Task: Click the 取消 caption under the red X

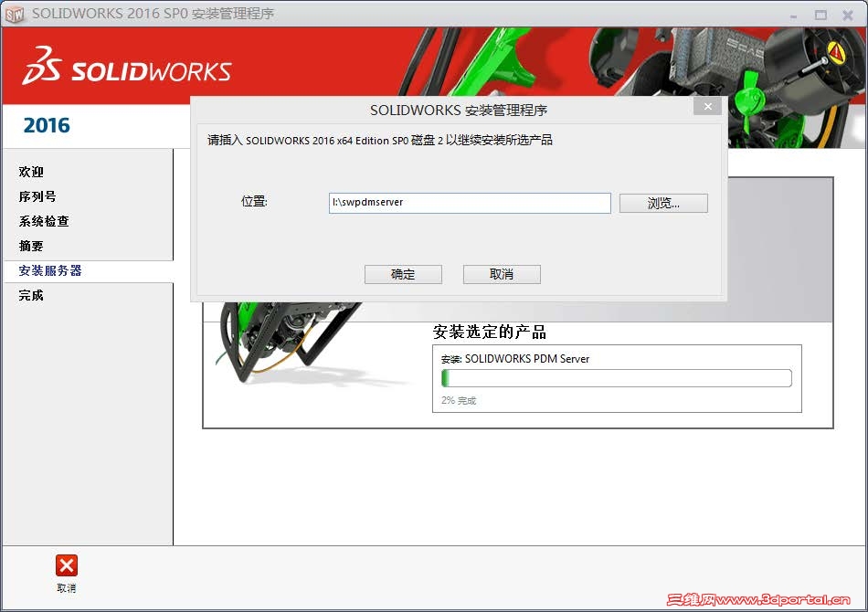Action: pos(67,588)
